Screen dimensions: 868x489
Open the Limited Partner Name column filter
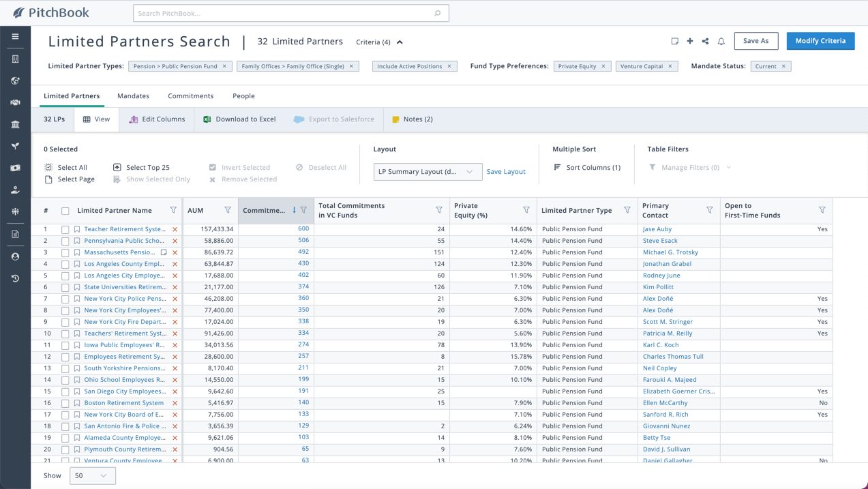(x=173, y=210)
